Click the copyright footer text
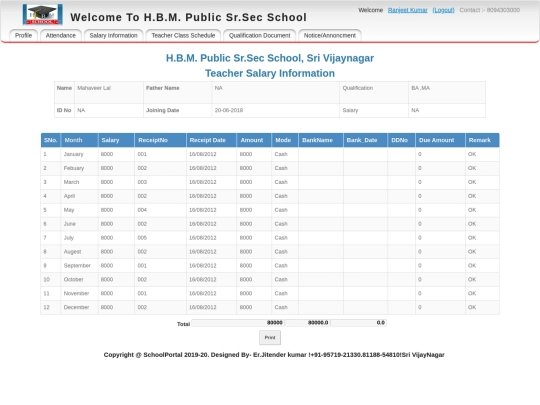Viewport: 540px width, 405px height. click(274, 355)
